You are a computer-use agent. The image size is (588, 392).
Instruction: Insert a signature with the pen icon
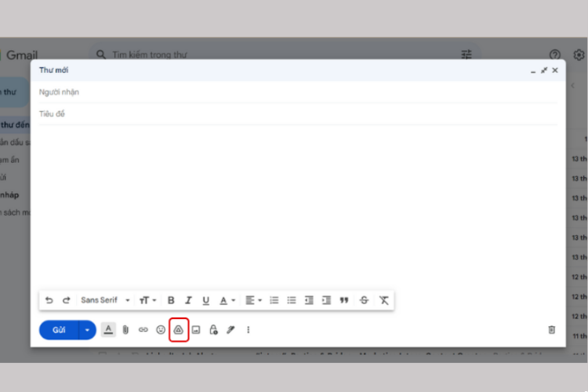pyautogui.click(x=230, y=330)
